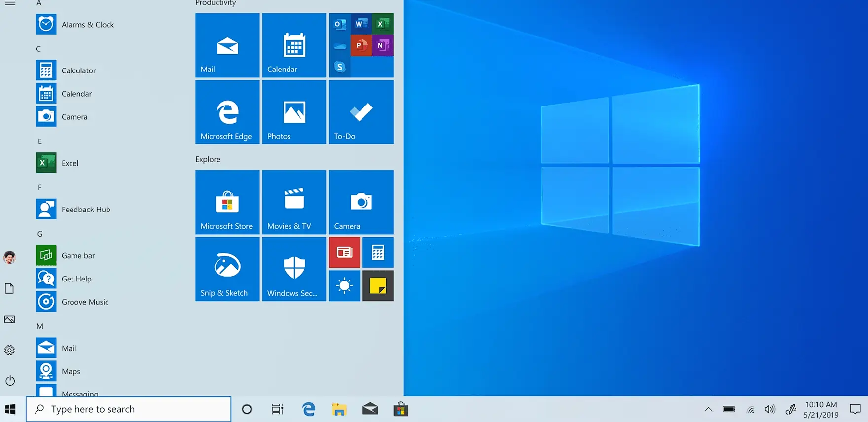This screenshot has height=422, width=868.
Task: Click the Calendar tile in Productivity
Action: pyautogui.click(x=294, y=45)
